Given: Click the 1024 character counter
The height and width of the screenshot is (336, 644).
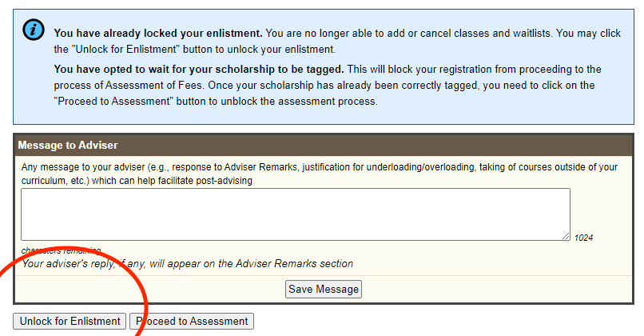Looking at the screenshot, I should point(583,238).
